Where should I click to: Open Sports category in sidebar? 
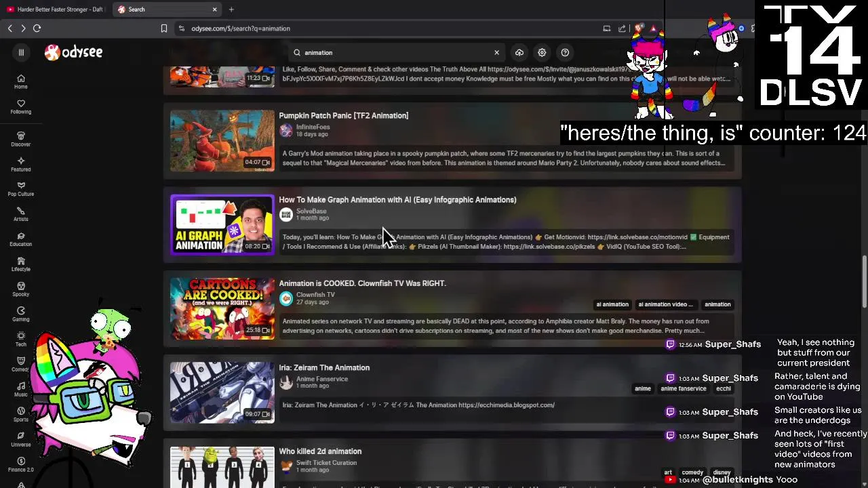pos(21,415)
